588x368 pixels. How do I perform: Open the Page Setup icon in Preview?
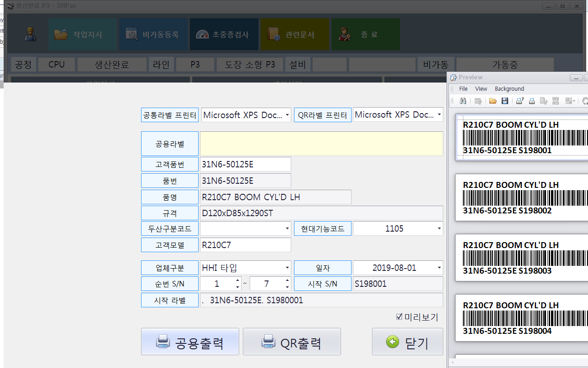544,101
